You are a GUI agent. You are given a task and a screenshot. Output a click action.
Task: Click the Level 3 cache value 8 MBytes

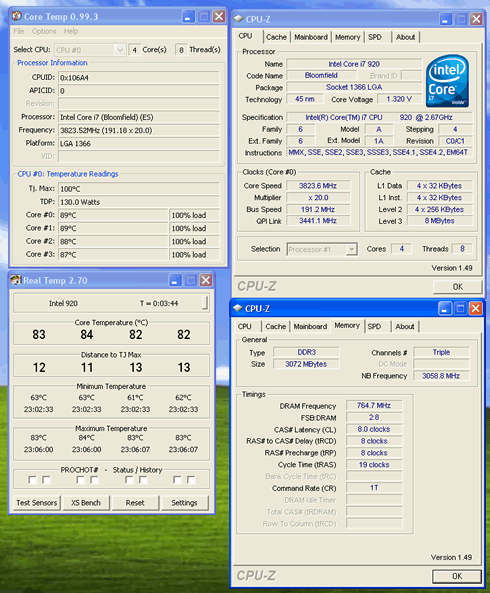click(x=439, y=220)
